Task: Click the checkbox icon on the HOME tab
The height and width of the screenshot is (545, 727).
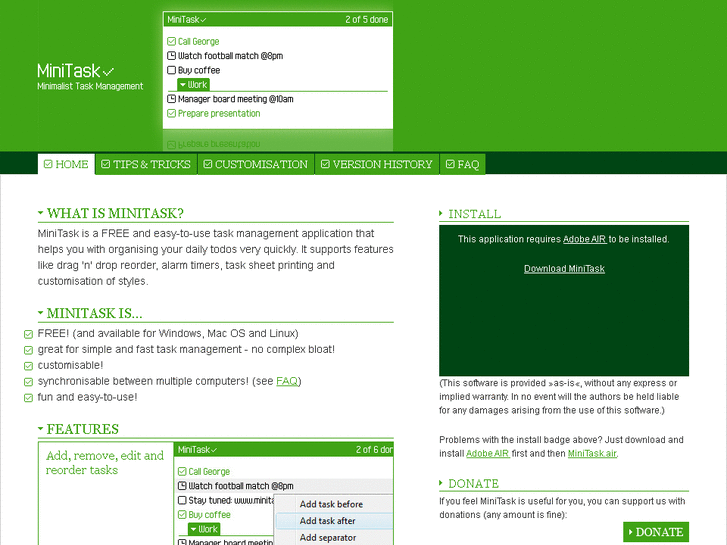Action: tap(48, 164)
